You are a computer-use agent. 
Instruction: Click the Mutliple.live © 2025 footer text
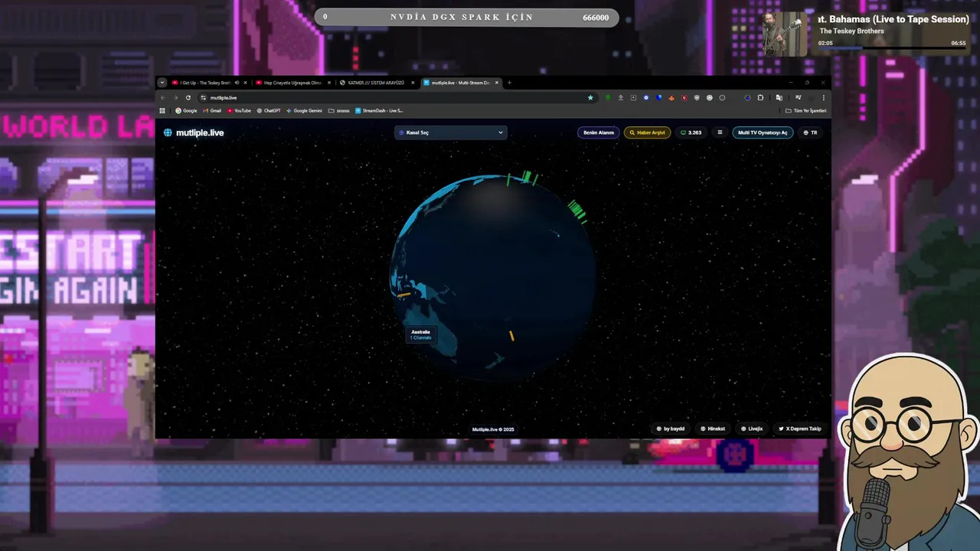(493, 429)
